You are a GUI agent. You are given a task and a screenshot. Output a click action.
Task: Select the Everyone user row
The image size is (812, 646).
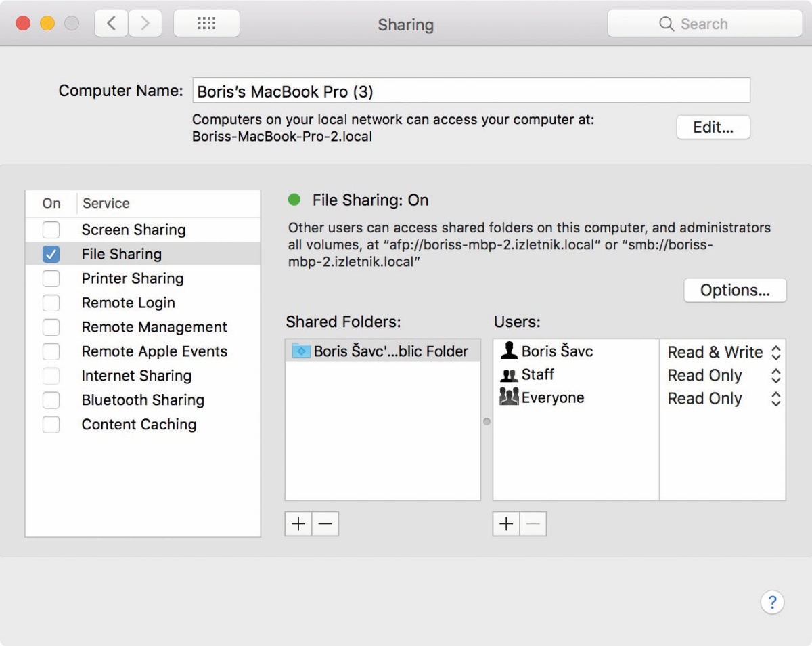[577, 397]
